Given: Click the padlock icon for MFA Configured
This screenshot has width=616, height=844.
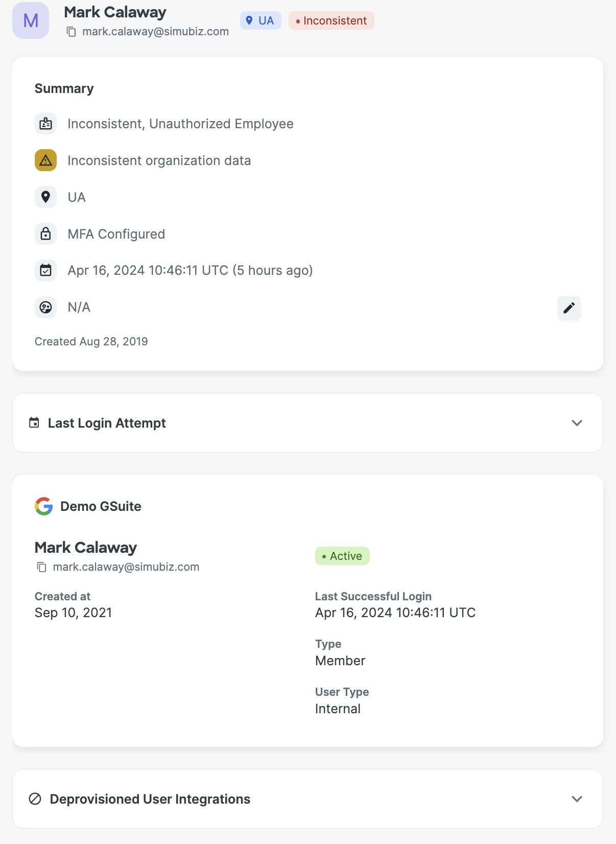Looking at the screenshot, I should [45, 234].
